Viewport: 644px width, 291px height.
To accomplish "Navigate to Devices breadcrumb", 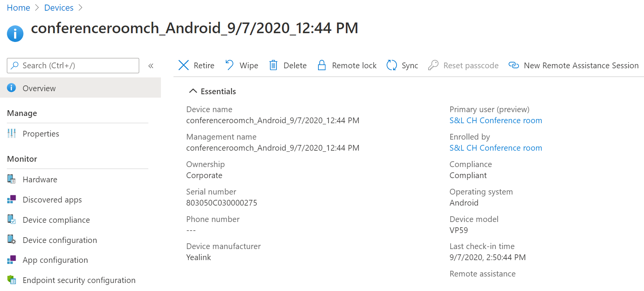I will click(x=59, y=8).
